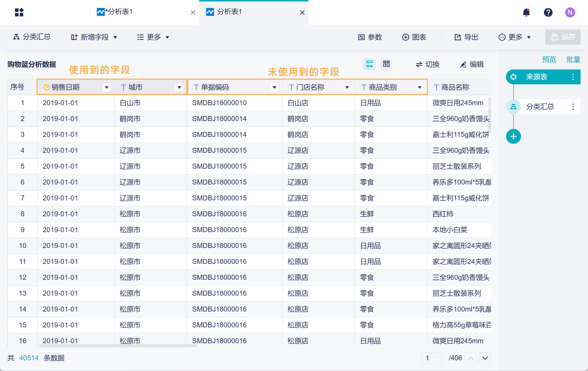Click 序号 column header
The height and width of the screenshot is (371, 588).
tap(22, 87)
